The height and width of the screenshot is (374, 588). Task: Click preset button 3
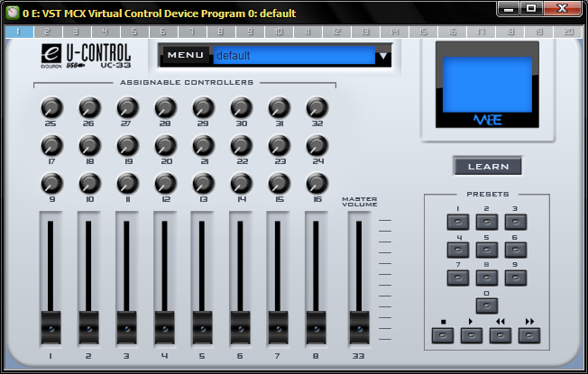(x=516, y=222)
